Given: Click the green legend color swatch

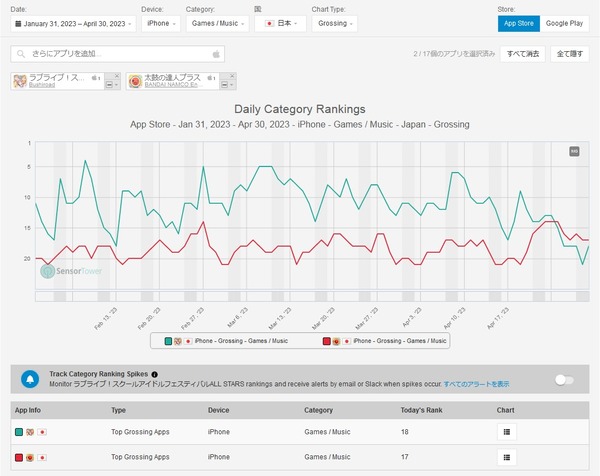Looking at the screenshot, I should tap(168, 341).
